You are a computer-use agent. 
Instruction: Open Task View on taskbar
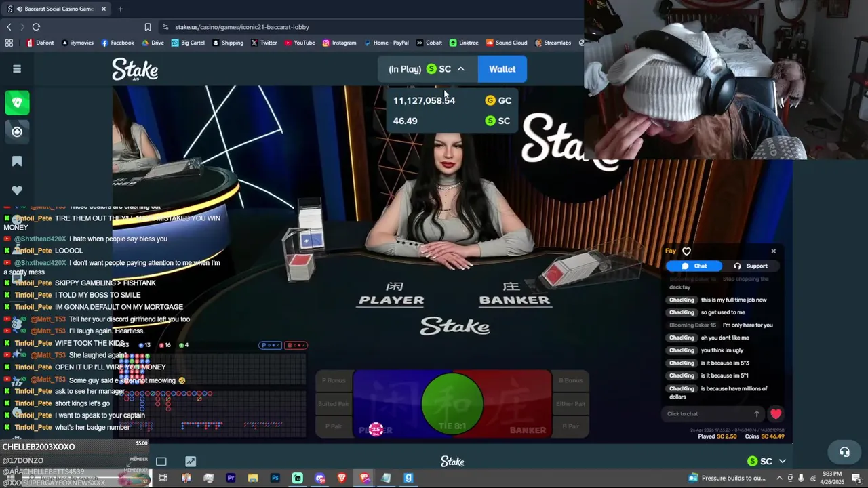tap(163, 478)
